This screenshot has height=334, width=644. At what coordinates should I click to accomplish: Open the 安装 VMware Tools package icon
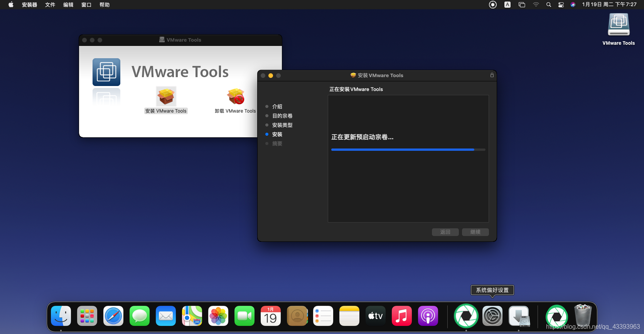[166, 96]
